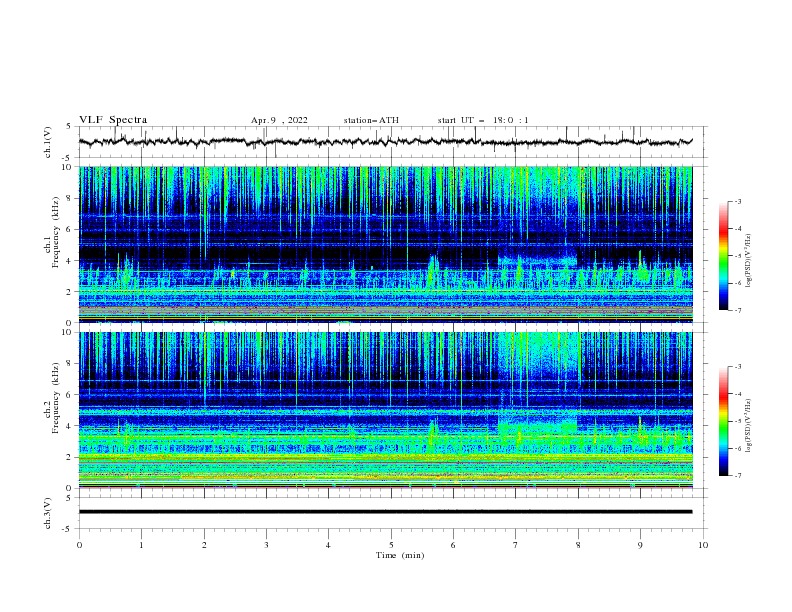Screen dimensions: 792x612
Task: Click the ch.1 voltage waveform trace
Action: coord(386,142)
